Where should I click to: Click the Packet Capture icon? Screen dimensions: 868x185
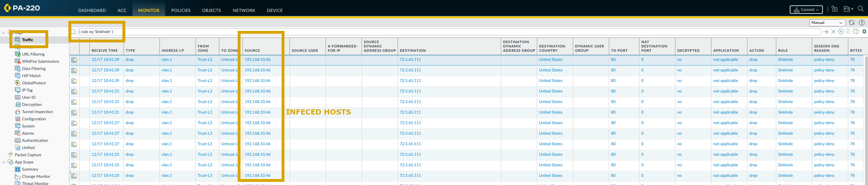coord(11,155)
